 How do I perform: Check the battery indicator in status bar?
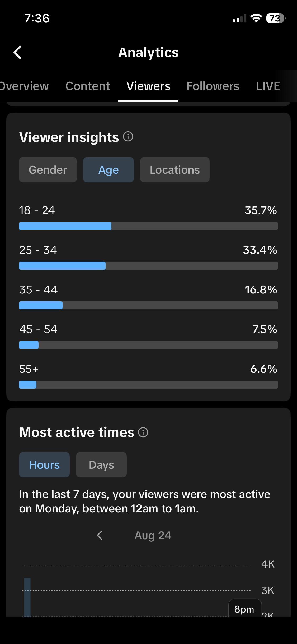click(x=276, y=18)
